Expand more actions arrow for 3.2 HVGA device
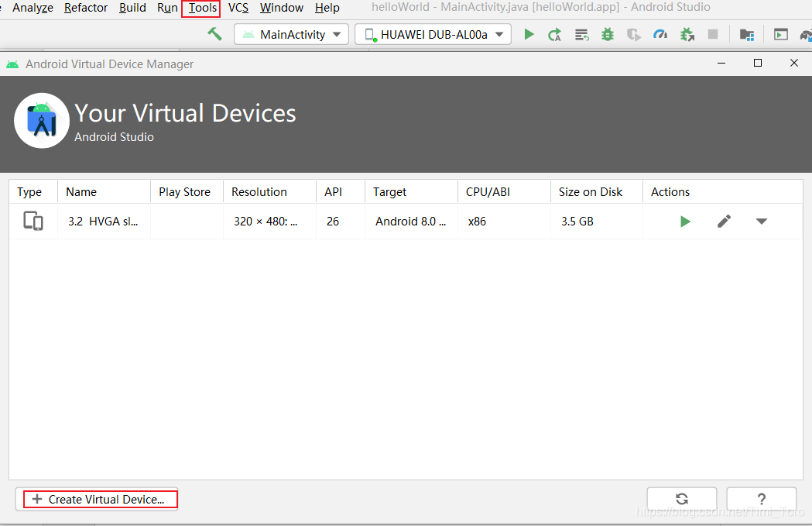 [x=761, y=222]
